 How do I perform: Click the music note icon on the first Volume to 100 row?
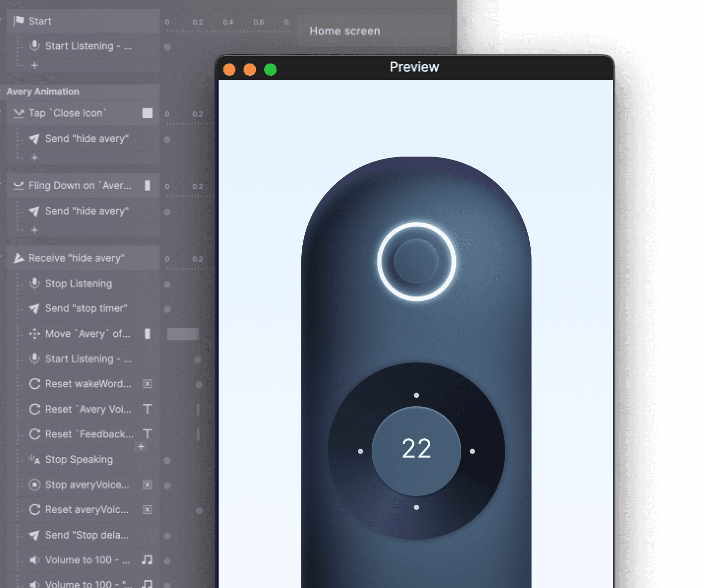tap(147, 560)
